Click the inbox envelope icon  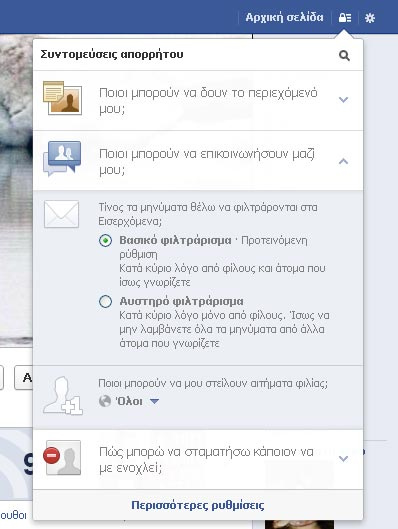tap(61, 214)
